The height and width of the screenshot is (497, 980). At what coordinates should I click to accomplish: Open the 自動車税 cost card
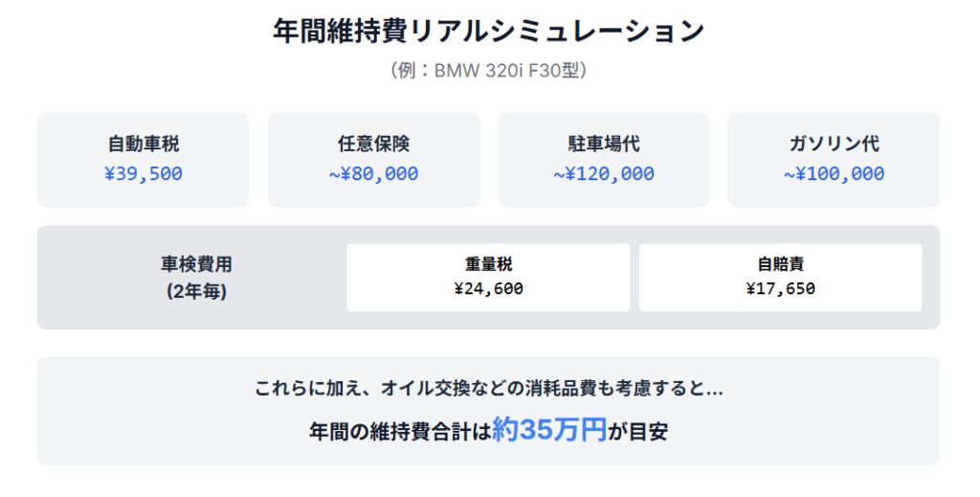[x=144, y=159]
